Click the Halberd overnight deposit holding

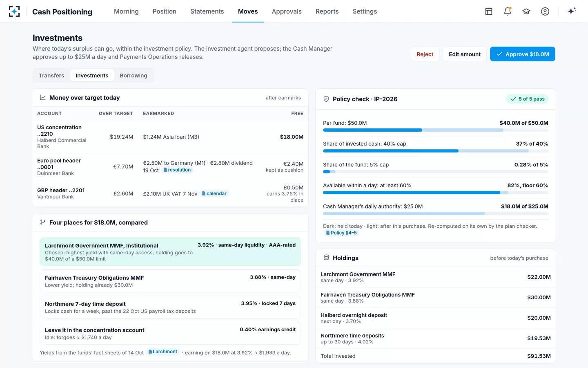click(x=436, y=318)
